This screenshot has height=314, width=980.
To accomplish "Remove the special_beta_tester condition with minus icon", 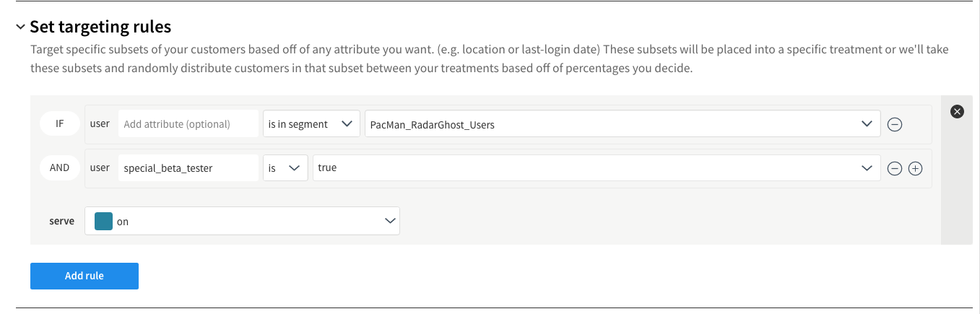I will coord(894,169).
